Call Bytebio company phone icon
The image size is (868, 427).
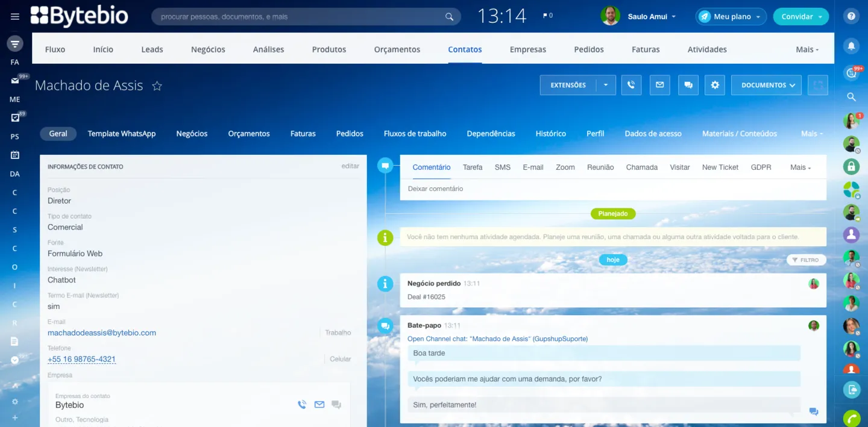(x=302, y=405)
